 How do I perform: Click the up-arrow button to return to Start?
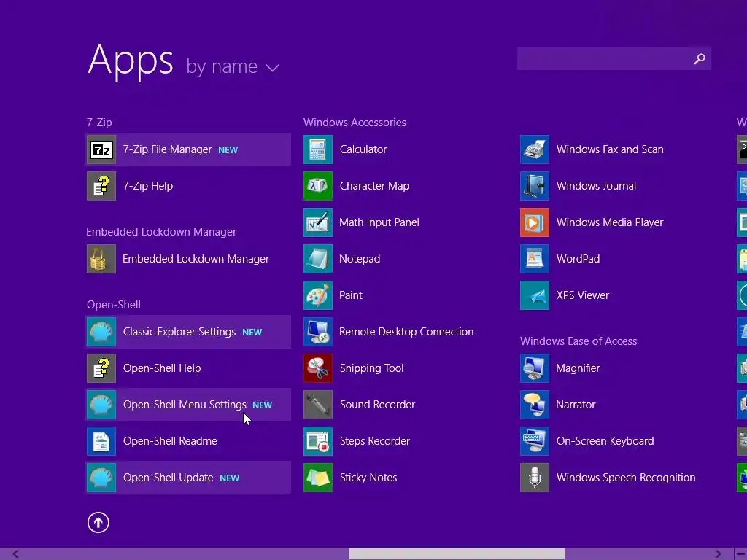coord(98,522)
